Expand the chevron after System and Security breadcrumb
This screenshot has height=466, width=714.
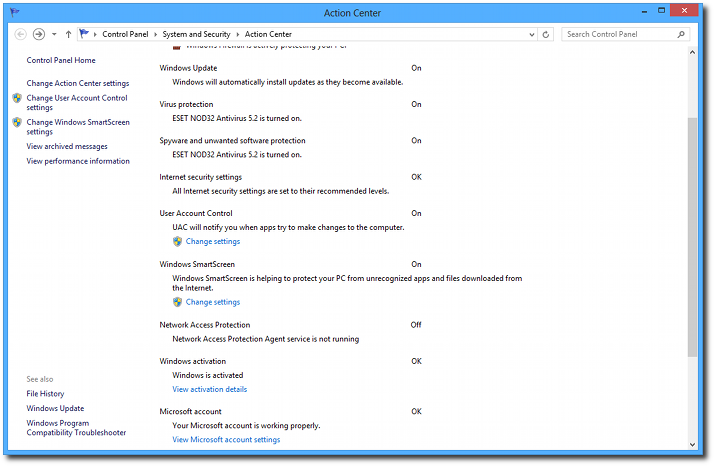[x=238, y=35]
